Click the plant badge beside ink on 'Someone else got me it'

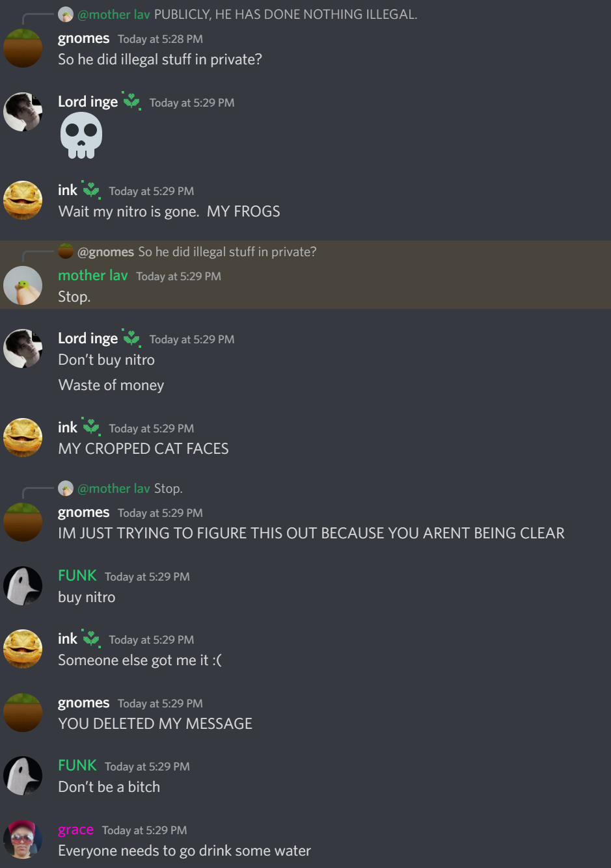point(91,638)
